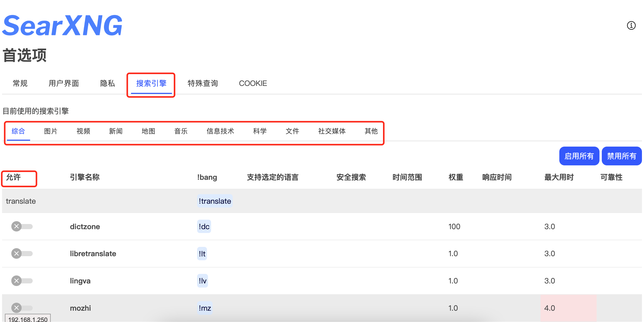Go to the 隐私 tab
This screenshot has width=644, height=322.
[107, 83]
